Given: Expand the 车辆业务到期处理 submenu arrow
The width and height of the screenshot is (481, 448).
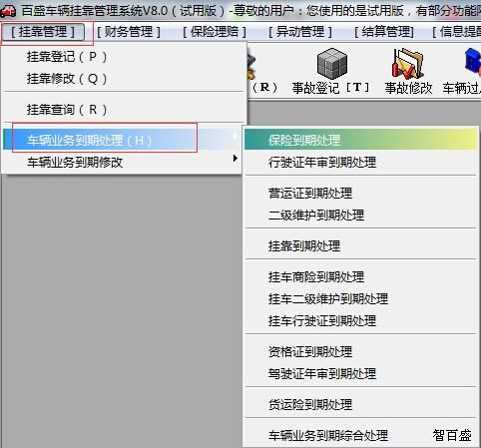Looking at the screenshot, I should 235,137.
